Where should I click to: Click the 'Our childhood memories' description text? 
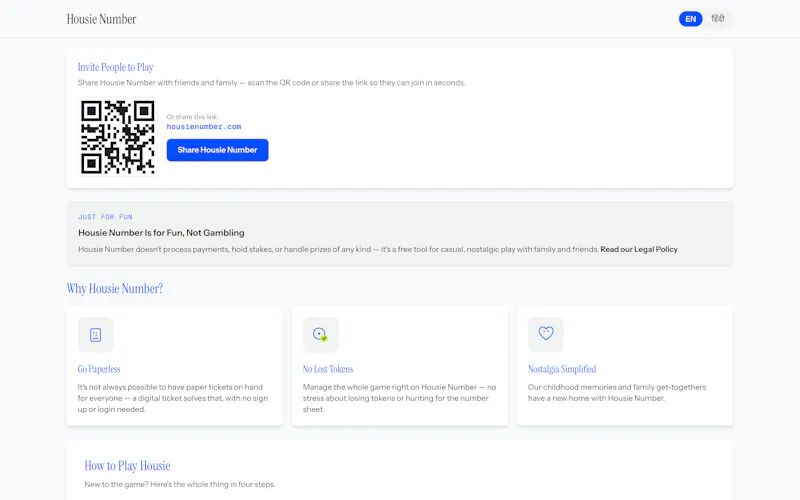617,393
